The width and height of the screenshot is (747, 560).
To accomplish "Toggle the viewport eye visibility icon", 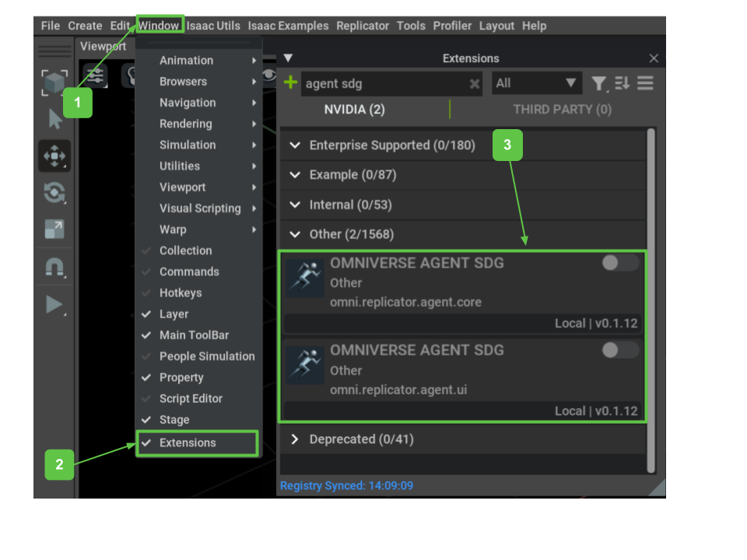I will point(268,75).
